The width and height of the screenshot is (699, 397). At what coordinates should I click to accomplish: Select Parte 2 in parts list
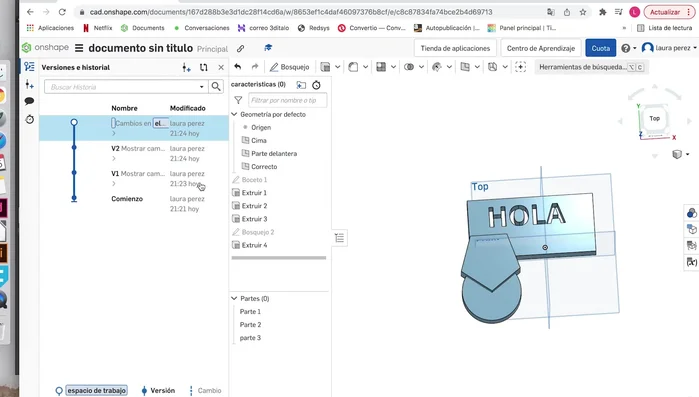pos(251,324)
